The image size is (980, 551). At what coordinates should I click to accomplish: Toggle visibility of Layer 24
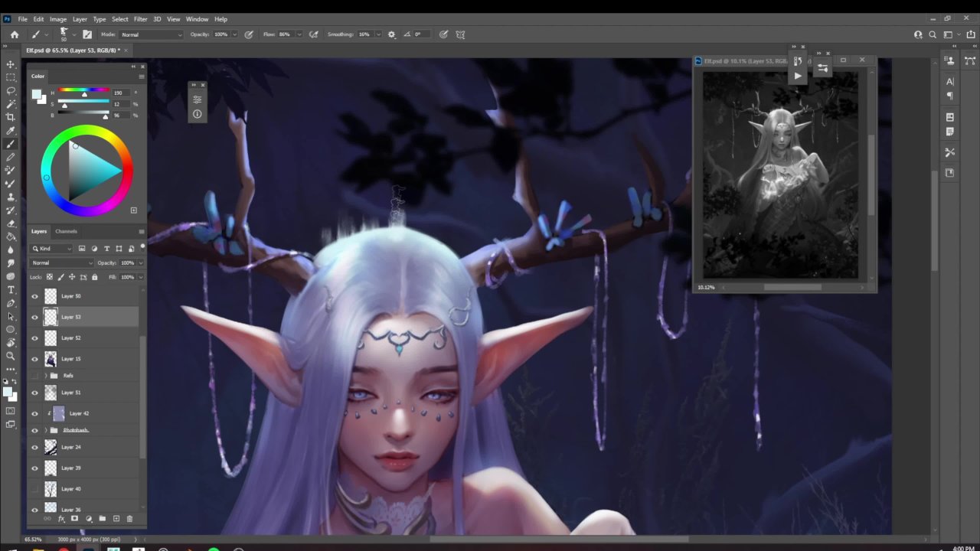(x=34, y=447)
